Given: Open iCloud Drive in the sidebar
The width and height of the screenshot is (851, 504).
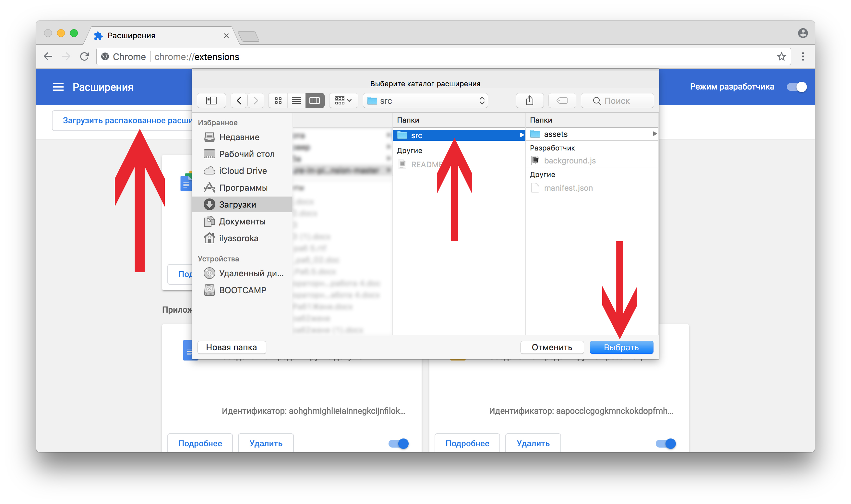Looking at the screenshot, I should pyautogui.click(x=242, y=171).
